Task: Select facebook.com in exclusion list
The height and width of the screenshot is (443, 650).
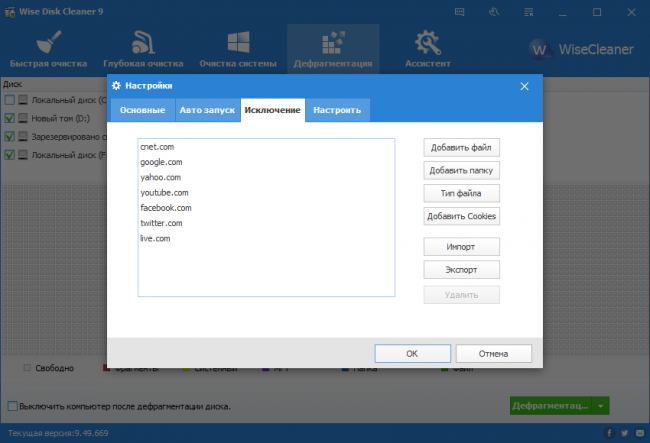Action: (166, 208)
